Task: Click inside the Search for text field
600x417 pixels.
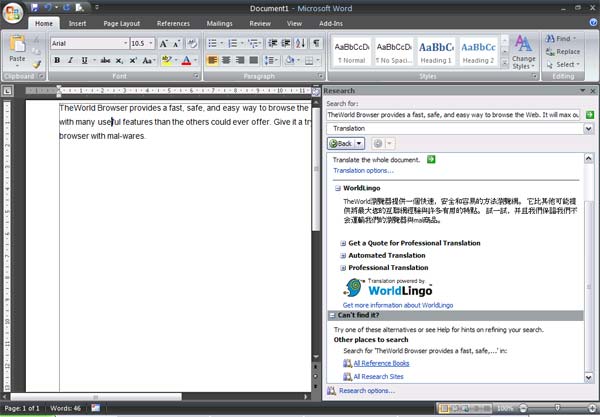Action: coord(452,115)
